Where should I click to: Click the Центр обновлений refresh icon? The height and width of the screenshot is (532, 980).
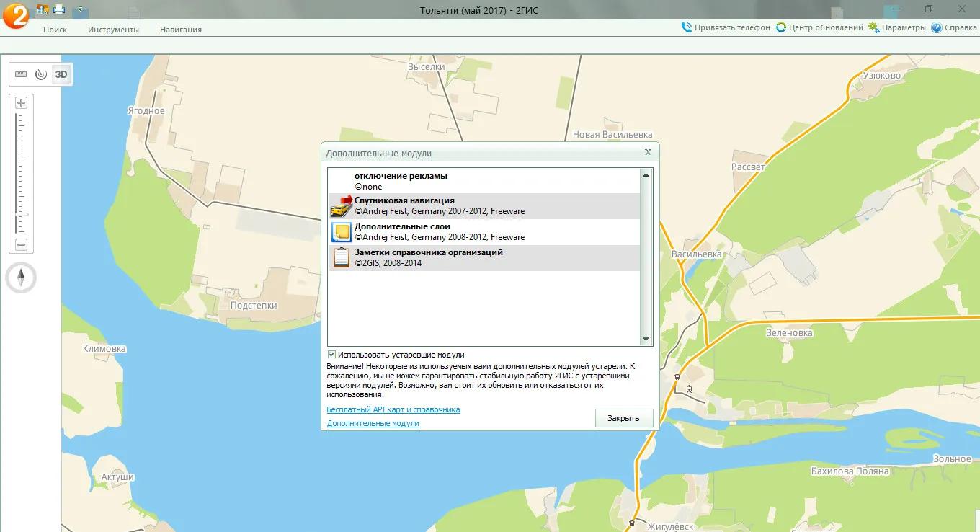(781, 27)
